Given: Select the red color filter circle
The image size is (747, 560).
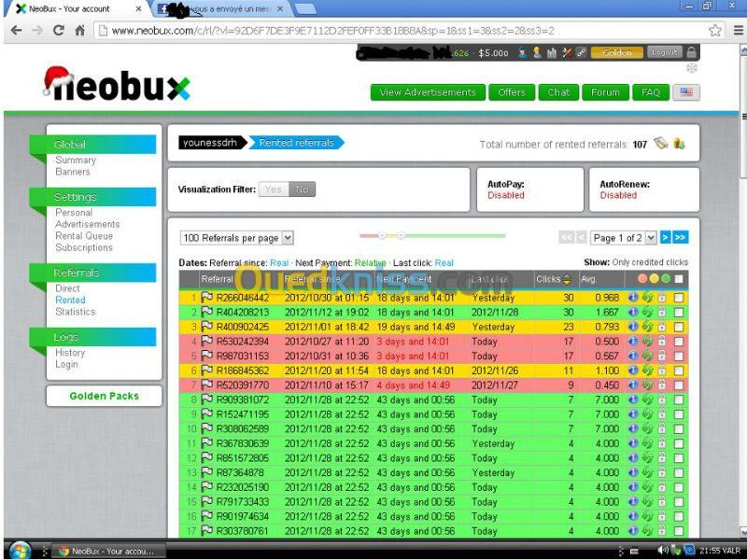Looking at the screenshot, I should coord(642,279).
